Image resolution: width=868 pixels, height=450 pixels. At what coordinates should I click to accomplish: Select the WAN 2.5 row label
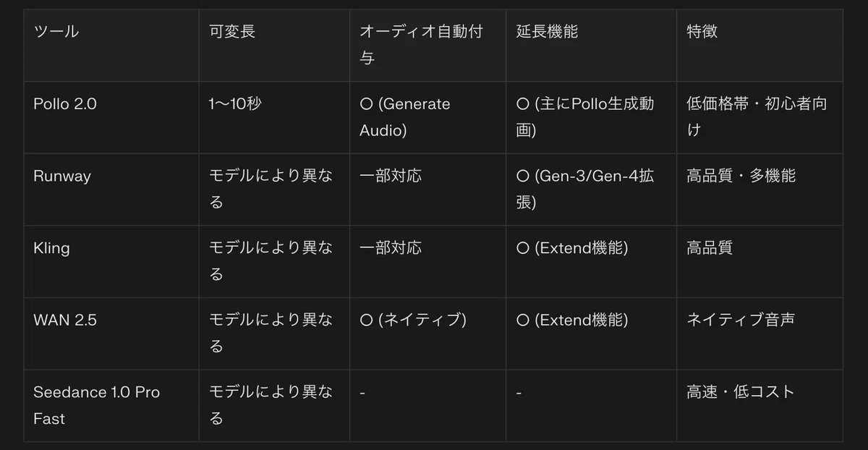(x=65, y=320)
